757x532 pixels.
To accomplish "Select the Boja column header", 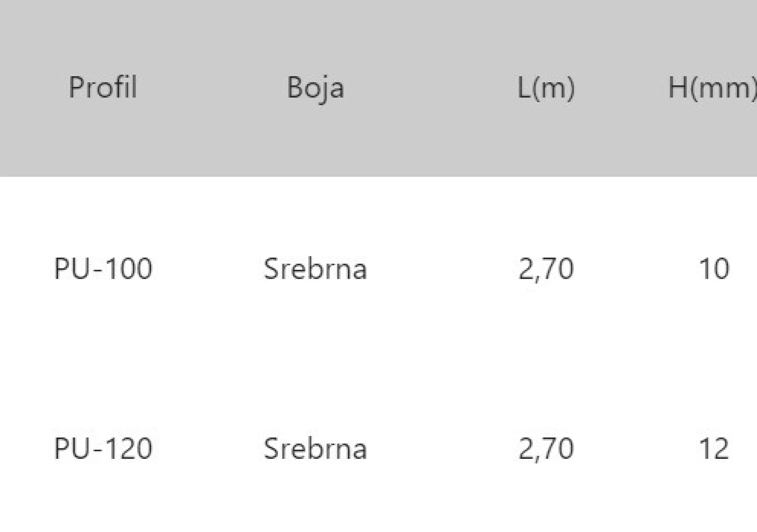I will tap(315, 88).
